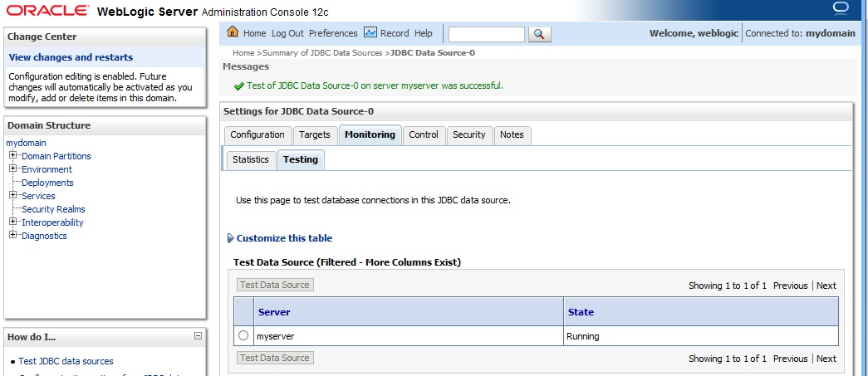868x376 pixels.
Task: Collapse the How do I panel
Action: (x=199, y=336)
